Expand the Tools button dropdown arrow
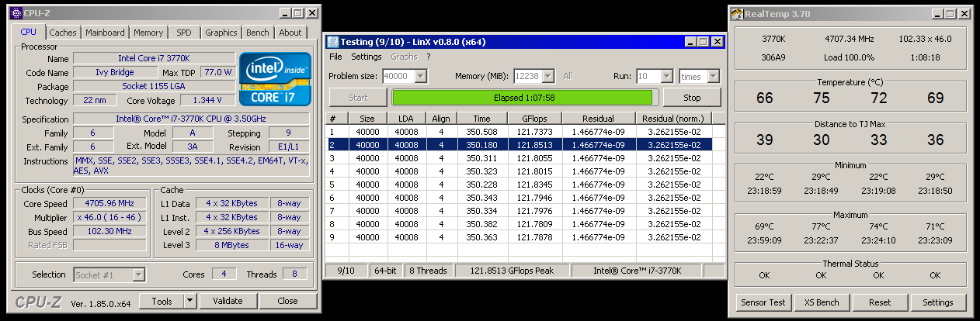The height and width of the screenshot is (321, 980). [x=189, y=301]
